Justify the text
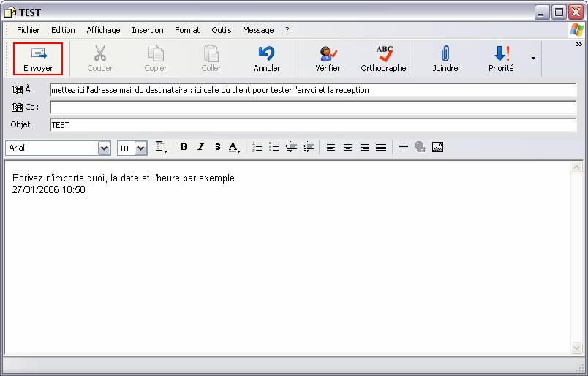The width and height of the screenshot is (588, 376). [x=381, y=147]
